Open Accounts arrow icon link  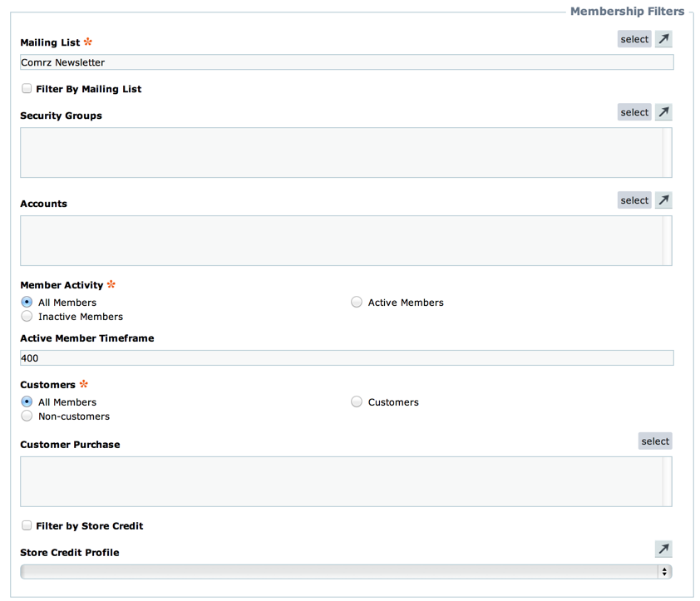click(x=663, y=200)
